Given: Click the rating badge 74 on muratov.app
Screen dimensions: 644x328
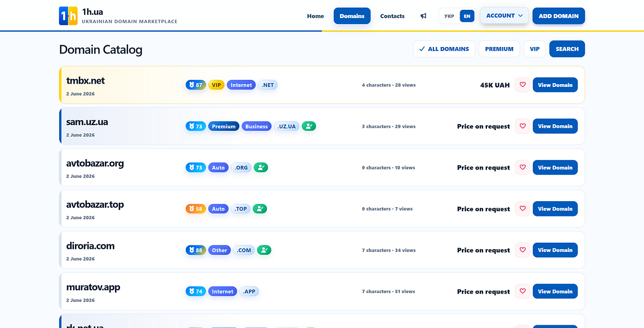Looking at the screenshot, I should click(195, 291).
